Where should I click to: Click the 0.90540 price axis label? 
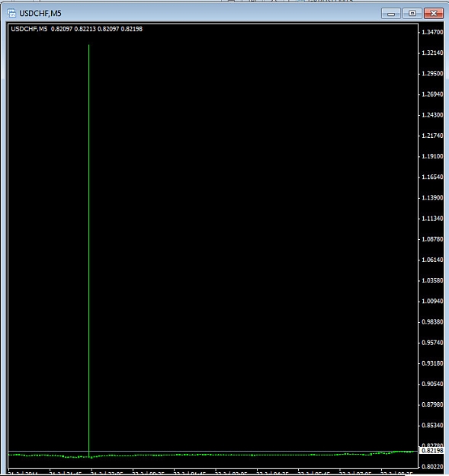pos(432,384)
